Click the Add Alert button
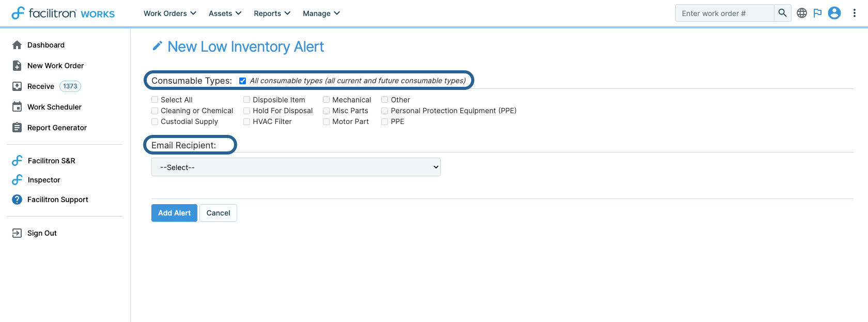The width and height of the screenshot is (868, 322). [174, 213]
